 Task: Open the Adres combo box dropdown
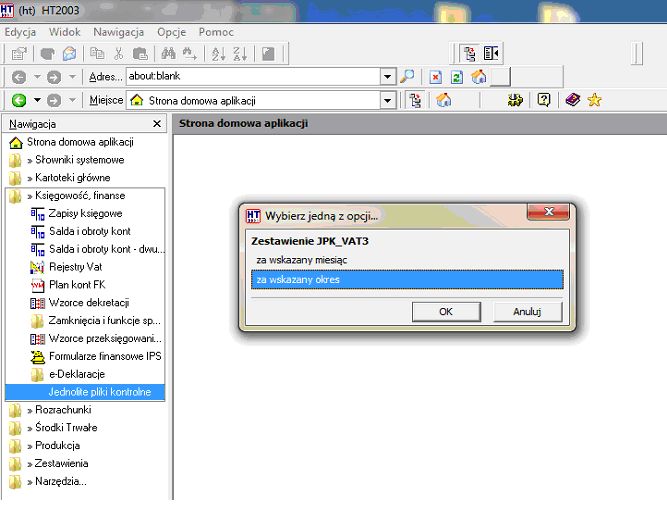pyautogui.click(x=387, y=77)
